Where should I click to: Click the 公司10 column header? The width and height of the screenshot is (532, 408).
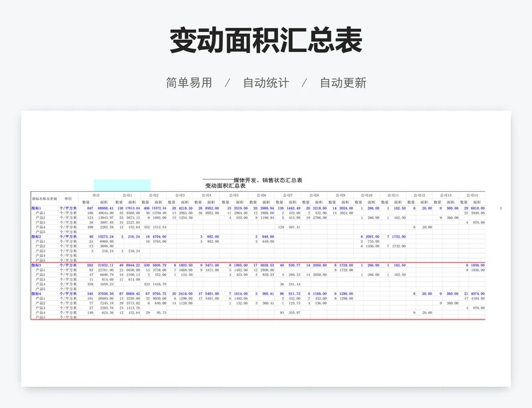tap(367, 195)
